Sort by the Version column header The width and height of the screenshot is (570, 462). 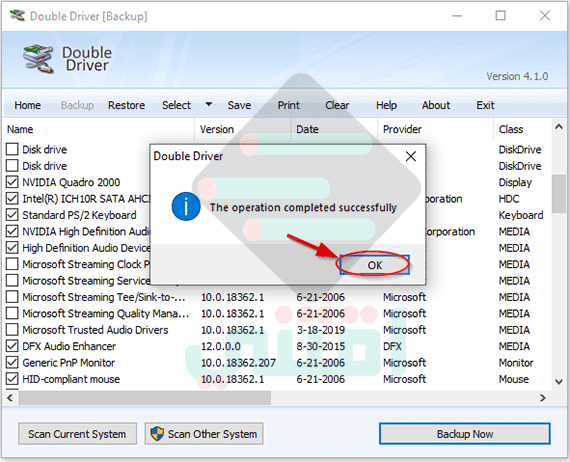[242, 129]
